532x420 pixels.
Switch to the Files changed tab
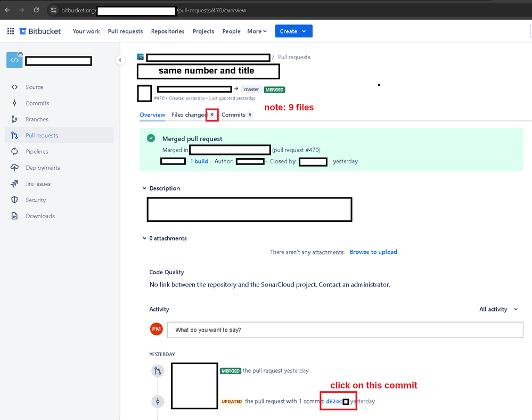click(x=193, y=114)
